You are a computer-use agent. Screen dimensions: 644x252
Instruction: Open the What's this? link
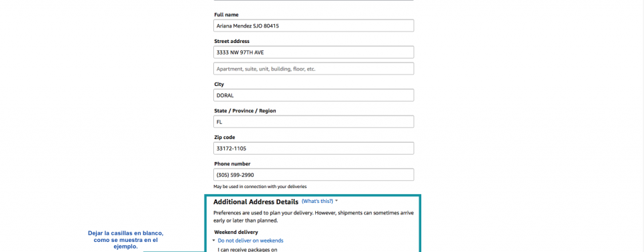(317, 202)
